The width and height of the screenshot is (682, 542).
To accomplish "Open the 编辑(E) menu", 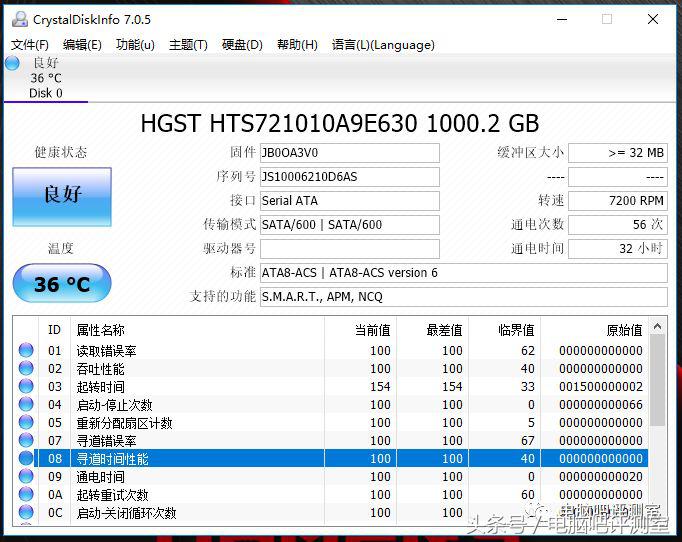I will click(x=82, y=45).
